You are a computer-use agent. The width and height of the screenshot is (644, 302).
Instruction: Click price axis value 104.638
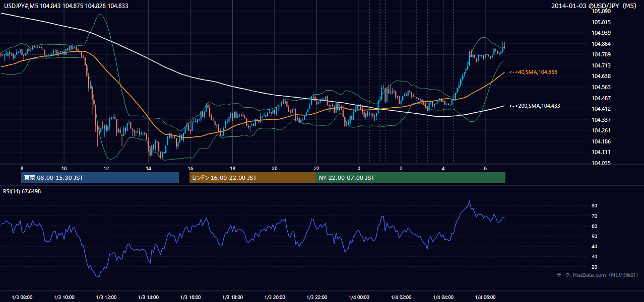[x=602, y=77]
